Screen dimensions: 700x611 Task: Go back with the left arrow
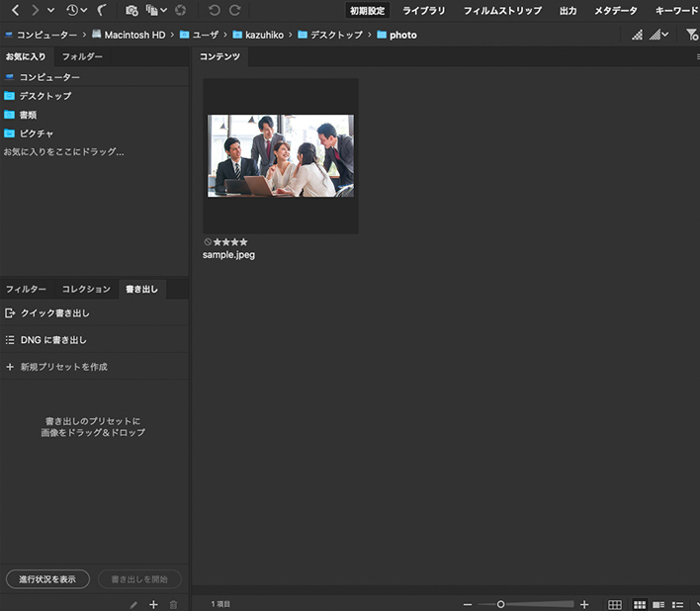pyautogui.click(x=15, y=10)
